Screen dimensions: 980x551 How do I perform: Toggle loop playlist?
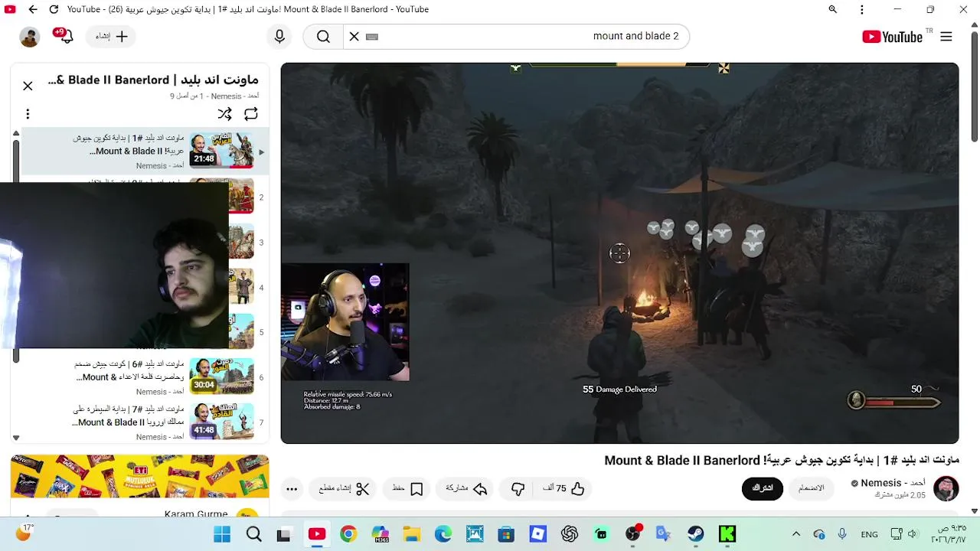[x=251, y=114]
